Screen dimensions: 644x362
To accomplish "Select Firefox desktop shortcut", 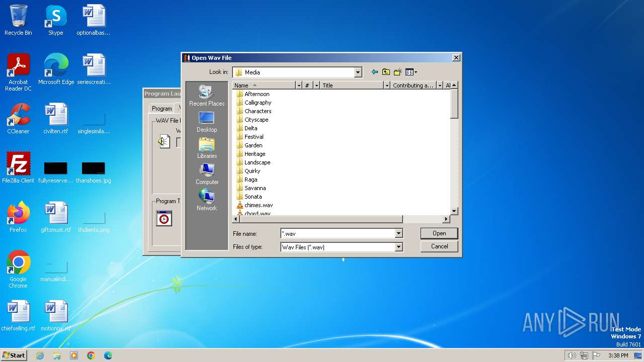I will click(18, 217).
